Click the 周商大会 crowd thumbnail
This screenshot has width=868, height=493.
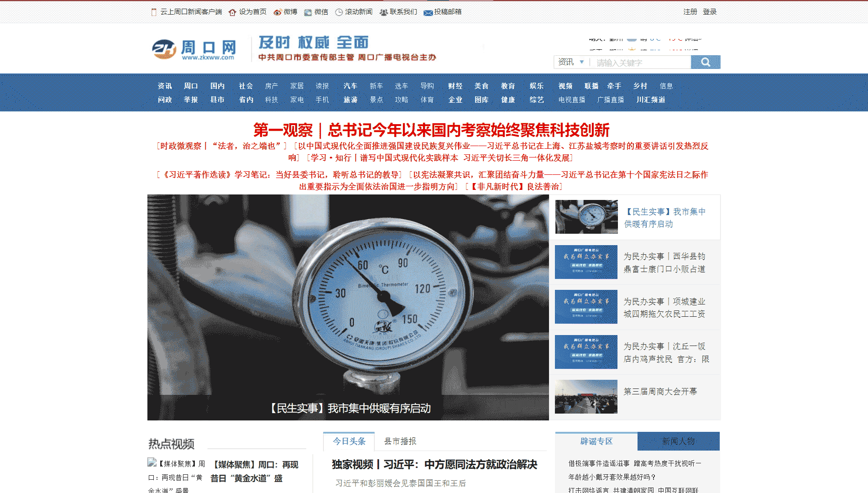pos(586,397)
